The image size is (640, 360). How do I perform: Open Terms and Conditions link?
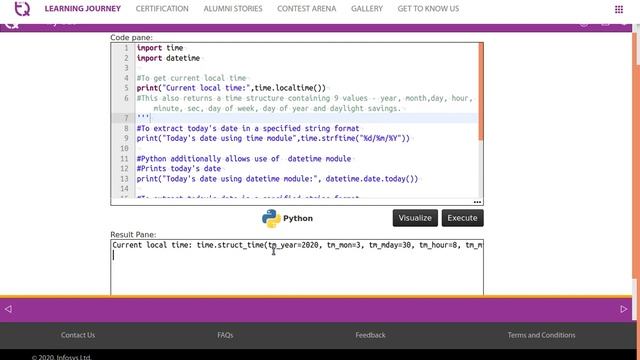[541, 335]
